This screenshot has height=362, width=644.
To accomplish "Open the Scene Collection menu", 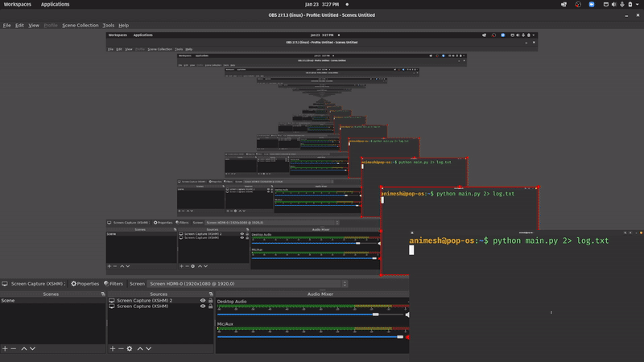I will (80, 26).
